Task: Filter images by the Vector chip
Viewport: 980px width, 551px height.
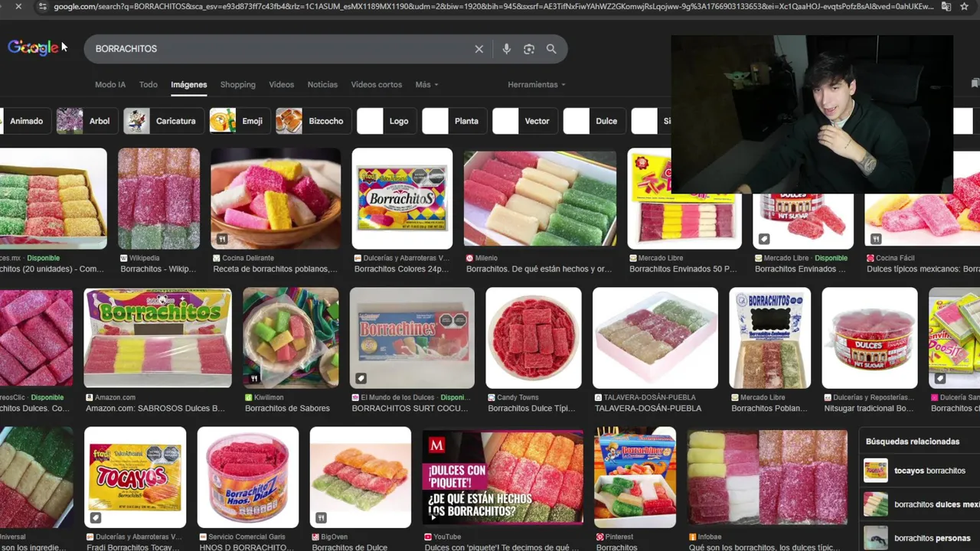Action: [x=524, y=121]
